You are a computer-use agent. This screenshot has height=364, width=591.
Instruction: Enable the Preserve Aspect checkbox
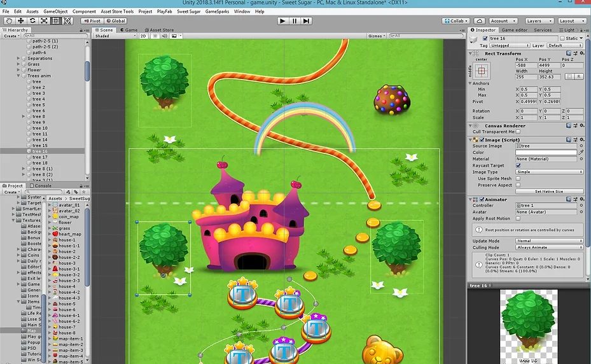[518, 185]
